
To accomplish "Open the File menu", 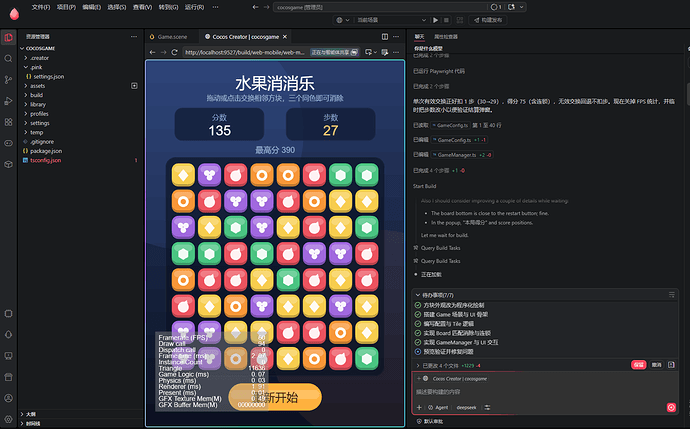I will click(x=40, y=7).
